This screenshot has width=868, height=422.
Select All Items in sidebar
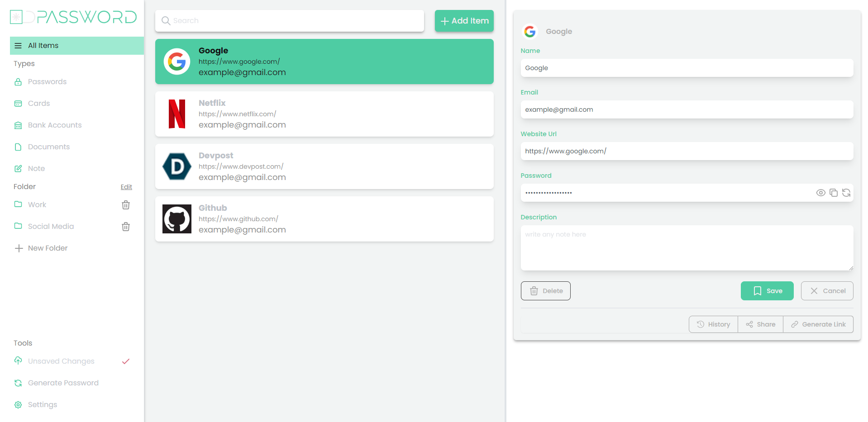77,46
